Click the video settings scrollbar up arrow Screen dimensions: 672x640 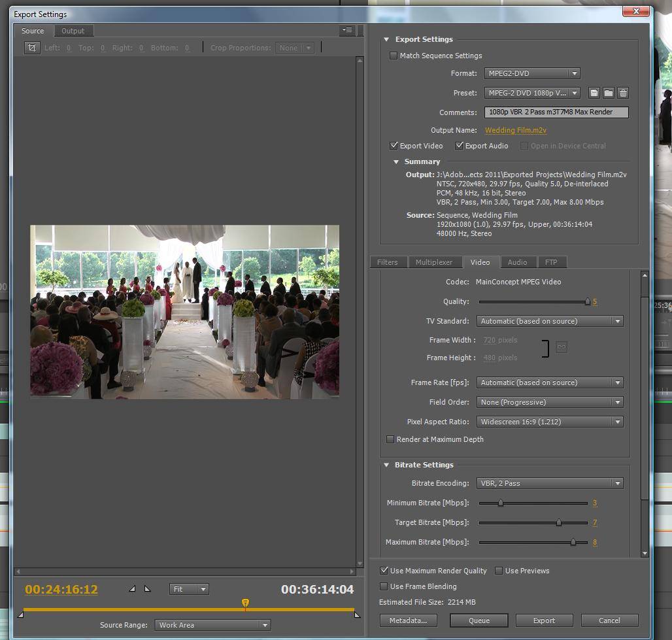click(645, 275)
